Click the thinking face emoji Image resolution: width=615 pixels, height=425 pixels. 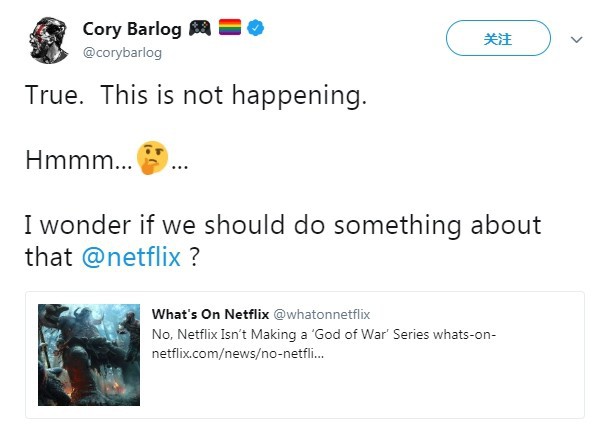click(152, 158)
